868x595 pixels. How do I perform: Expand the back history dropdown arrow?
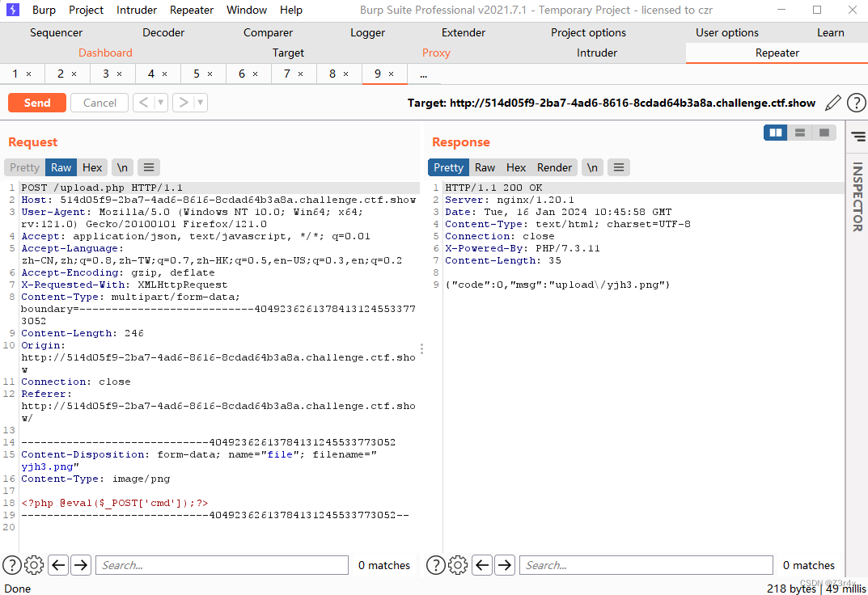tap(160, 103)
